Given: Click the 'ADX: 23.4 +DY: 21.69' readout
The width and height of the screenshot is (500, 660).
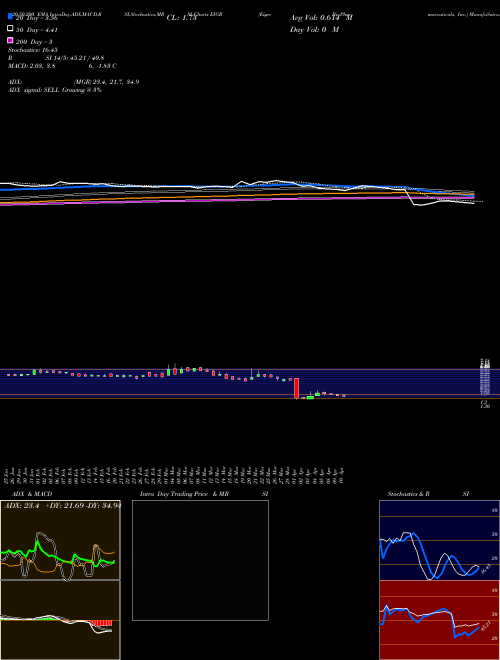Looking at the screenshot, I should point(62,506).
